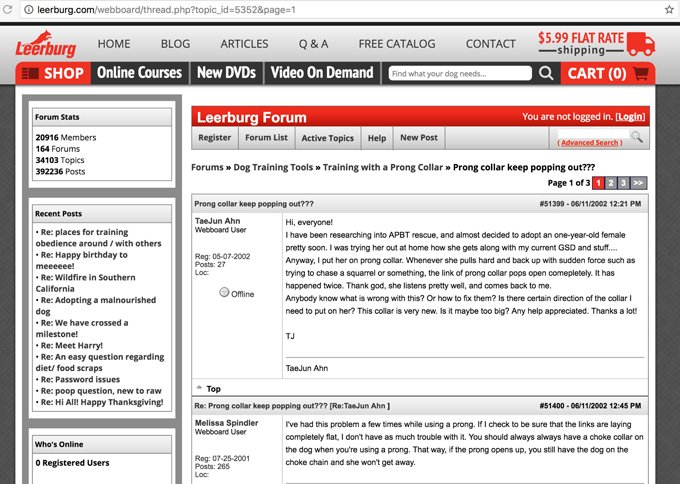Open the CART (0) button

coord(608,73)
